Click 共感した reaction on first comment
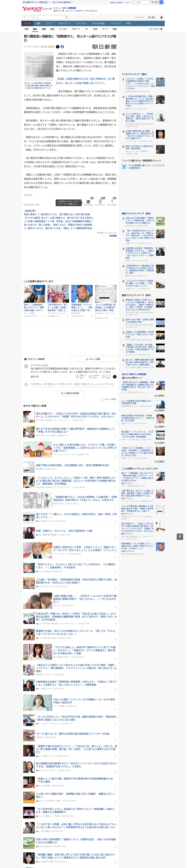The height and width of the screenshot is (868, 186). pos(81,377)
